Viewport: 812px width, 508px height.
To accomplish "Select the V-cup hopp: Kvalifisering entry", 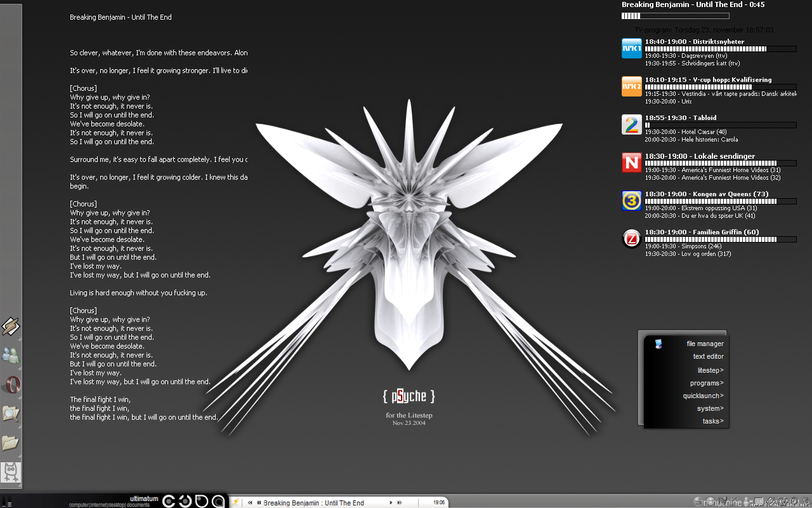I will tap(708, 79).
